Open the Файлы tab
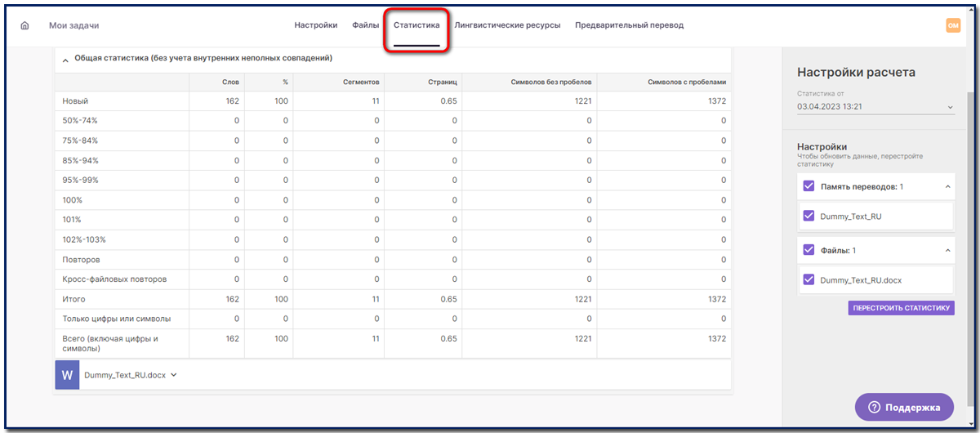Screen dimensions: 980x433 point(365,25)
